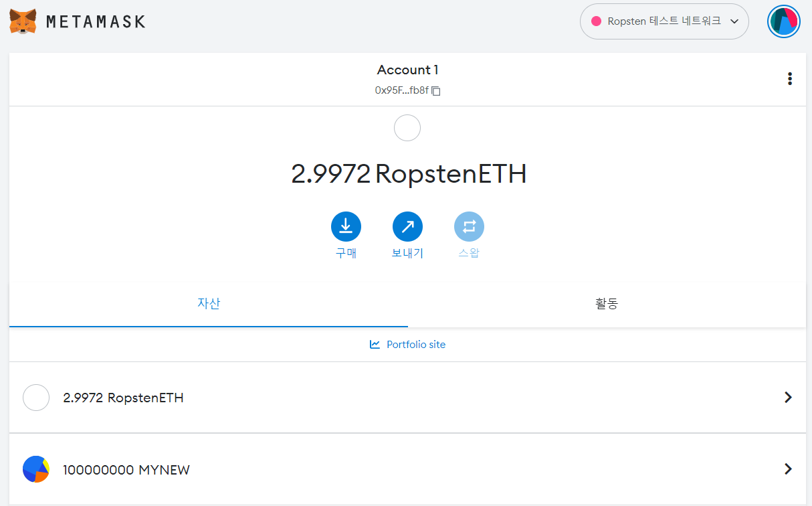Click the Account 1 name
The image size is (812, 506).
(407, 70)
